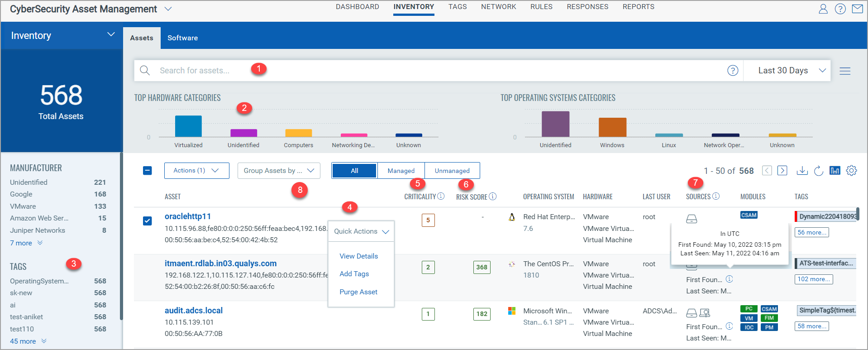The image size is (868, 350).
Task: Open First Found info icon for itmaent row
Action: click(729, 279)
